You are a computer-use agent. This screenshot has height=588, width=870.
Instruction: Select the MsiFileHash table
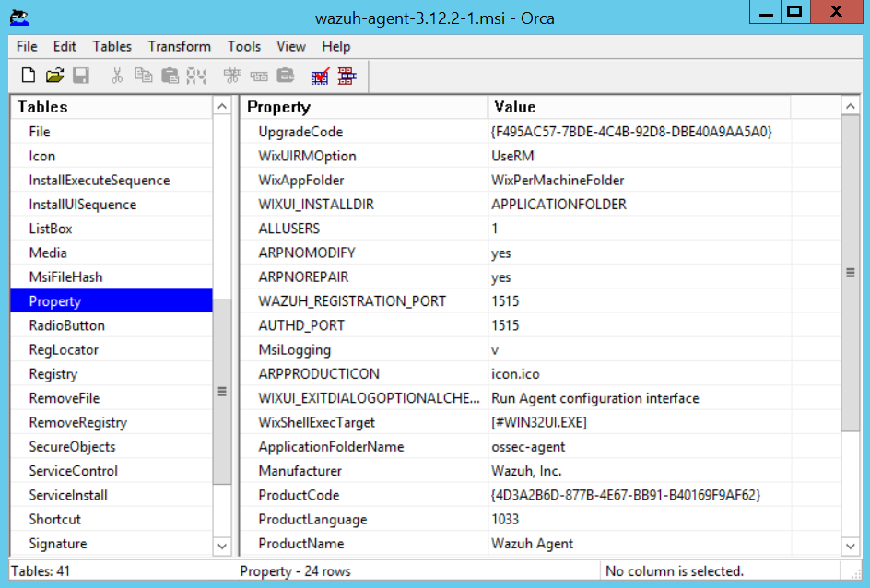(112, 276)
